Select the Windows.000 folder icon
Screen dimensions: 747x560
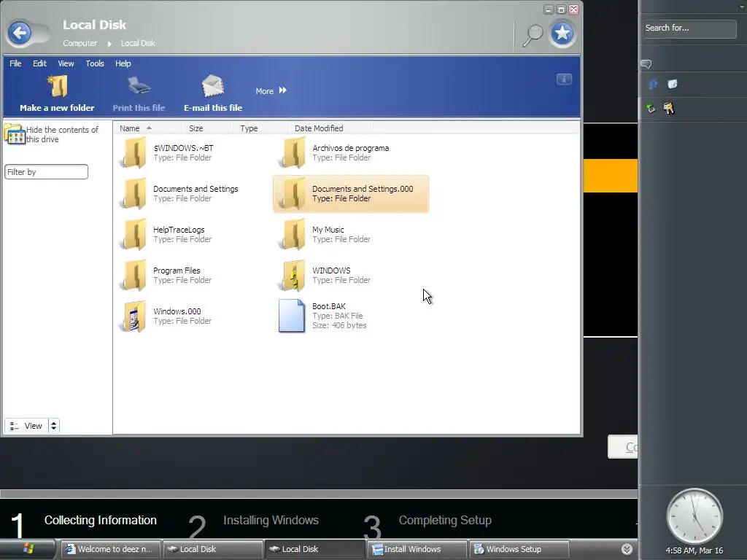coord(134,316)
